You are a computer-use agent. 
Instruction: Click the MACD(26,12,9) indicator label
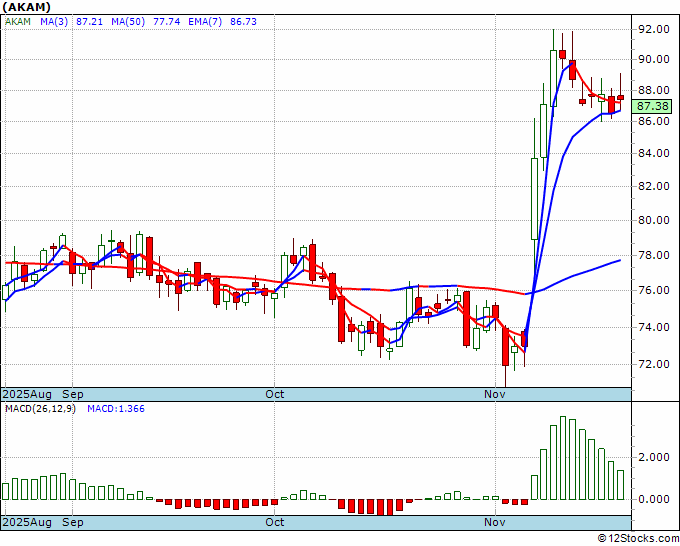pos(40,409)
